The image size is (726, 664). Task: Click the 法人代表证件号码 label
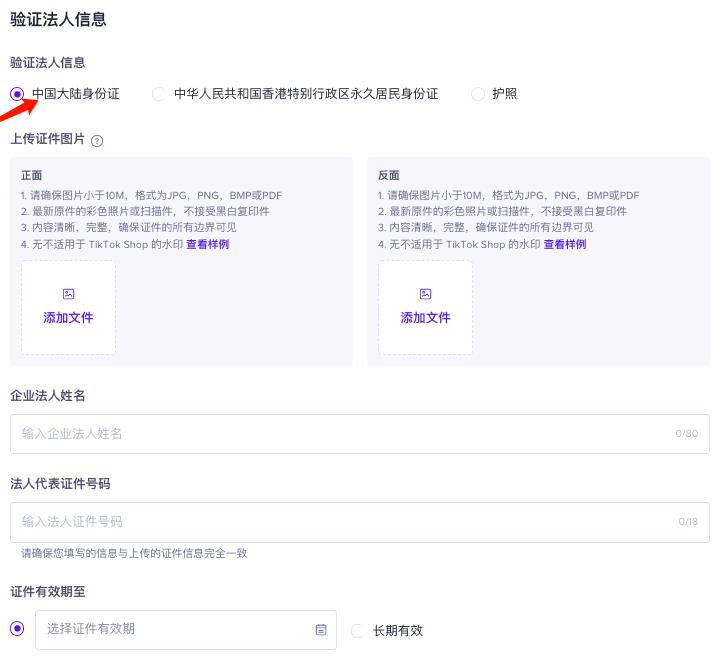(x=60, y=484)
